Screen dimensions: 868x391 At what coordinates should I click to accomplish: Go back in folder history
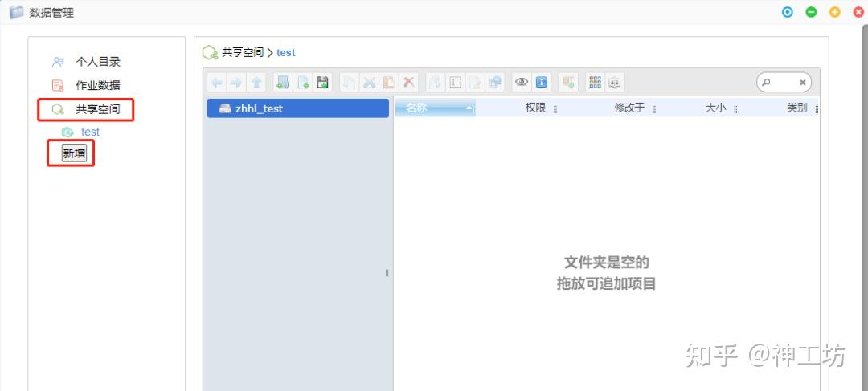[x=216, y=83]
